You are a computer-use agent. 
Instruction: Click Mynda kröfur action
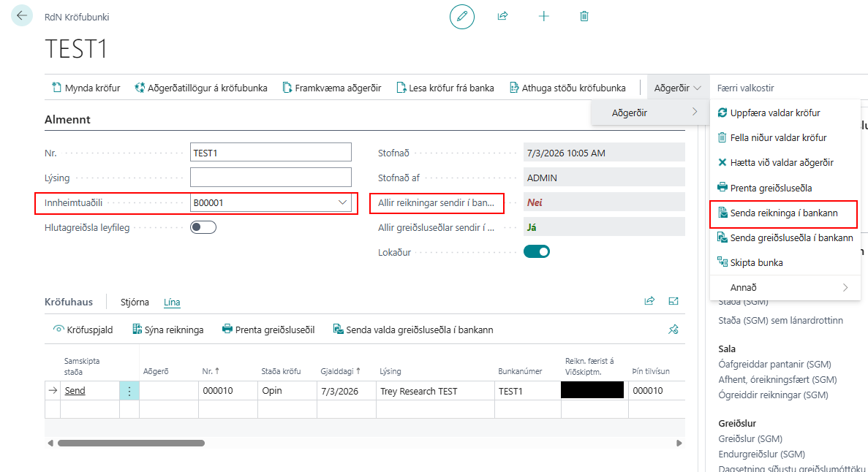(86, 88)
